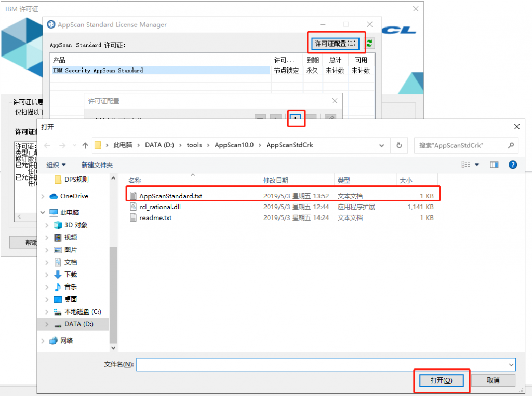Select 视频 folder in navigation pane
The height and width of the screenshot is (396, 532).
71,237
